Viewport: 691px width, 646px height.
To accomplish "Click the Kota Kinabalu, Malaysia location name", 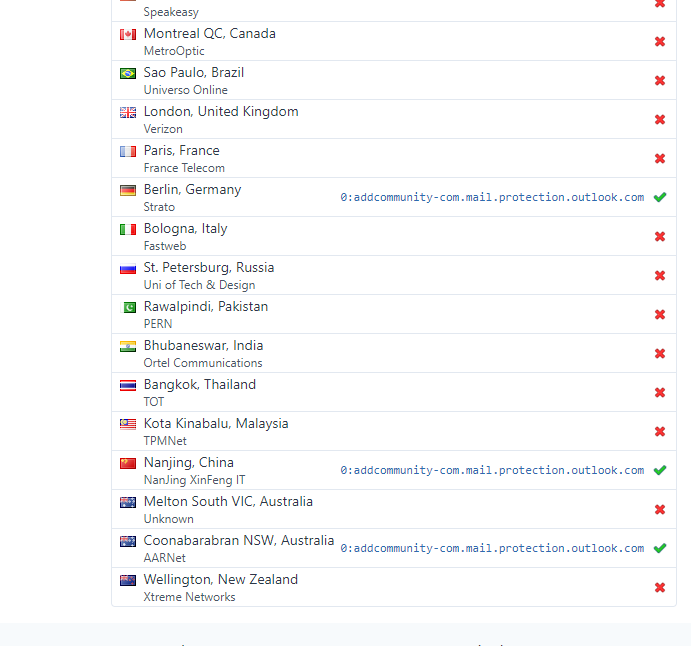I will coord(215,424).
